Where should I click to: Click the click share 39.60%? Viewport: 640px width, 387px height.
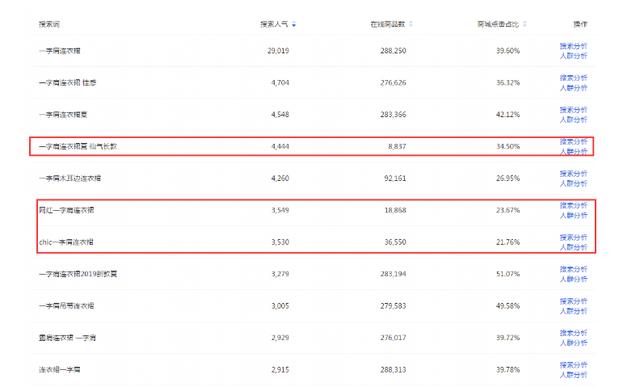(x=508, y=51)
